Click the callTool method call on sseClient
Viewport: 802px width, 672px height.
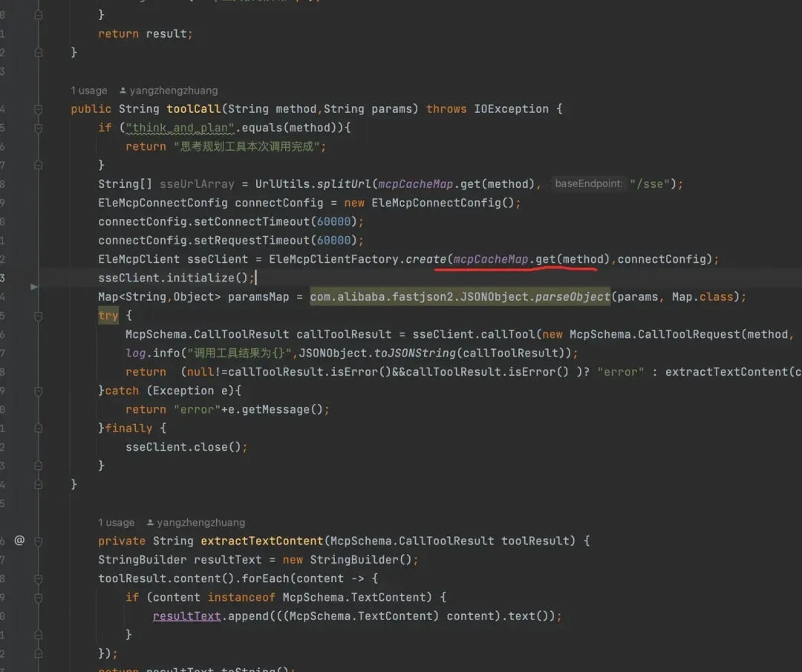pos(508,334)
